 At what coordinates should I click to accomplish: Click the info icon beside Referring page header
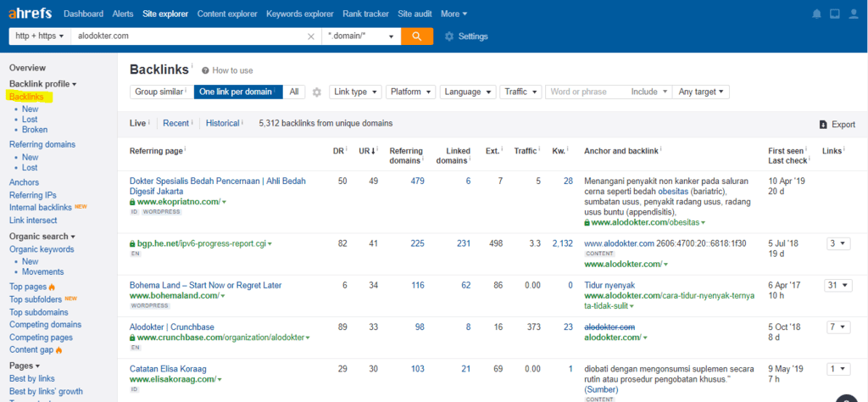pos(185,149)
